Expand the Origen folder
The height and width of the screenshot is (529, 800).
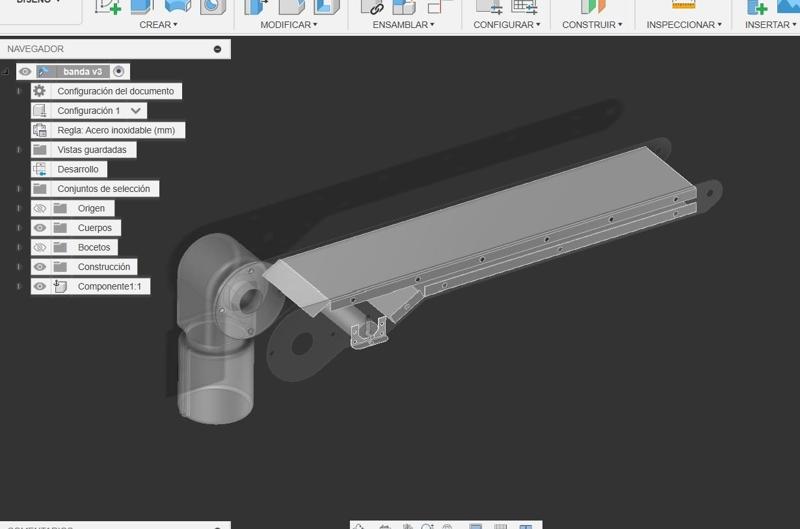[19, 208]
